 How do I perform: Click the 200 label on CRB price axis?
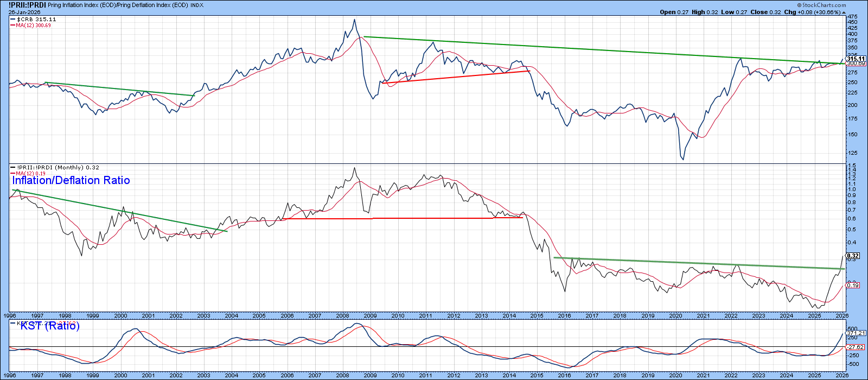[852, 105]
